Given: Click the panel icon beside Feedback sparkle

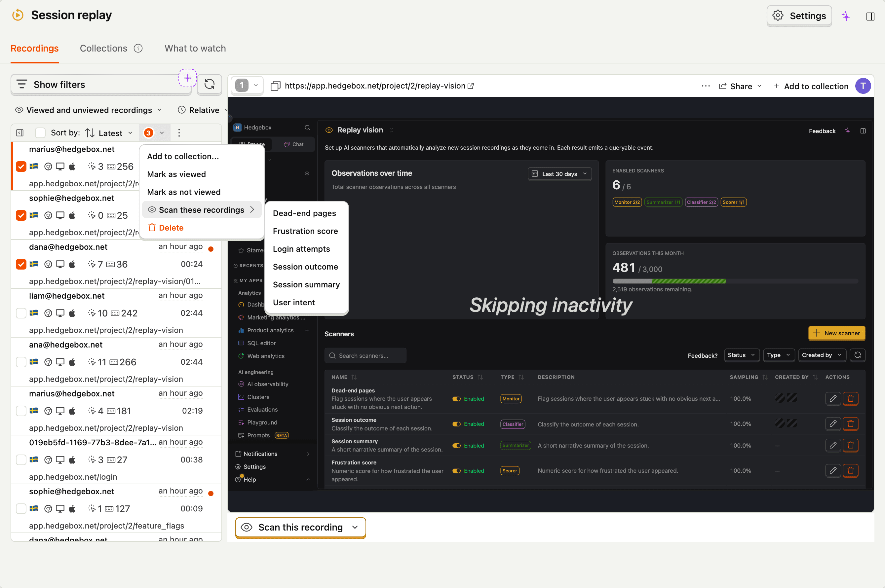Looking at the screenshot, I should tap(863, 131).
